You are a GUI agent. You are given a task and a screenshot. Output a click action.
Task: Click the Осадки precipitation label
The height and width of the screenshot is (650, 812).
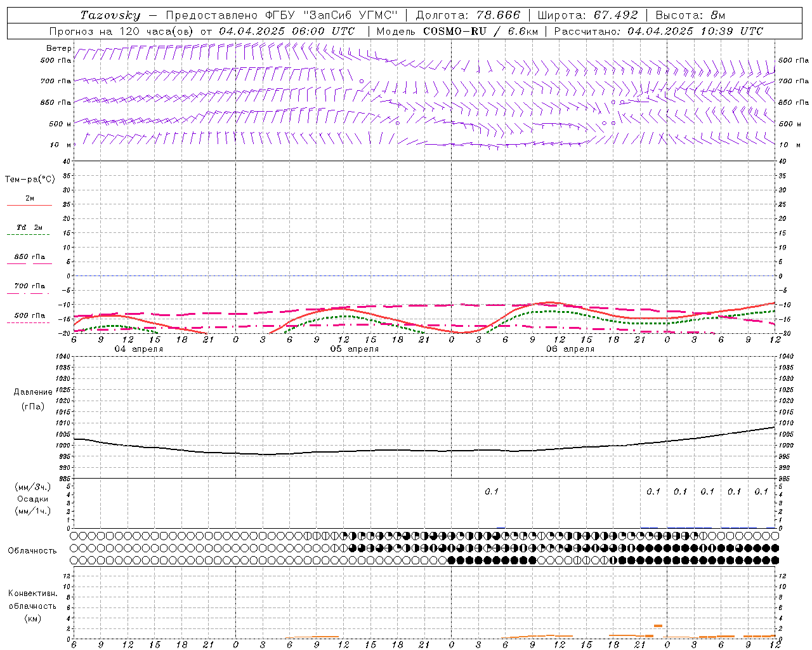click(32, 499)
